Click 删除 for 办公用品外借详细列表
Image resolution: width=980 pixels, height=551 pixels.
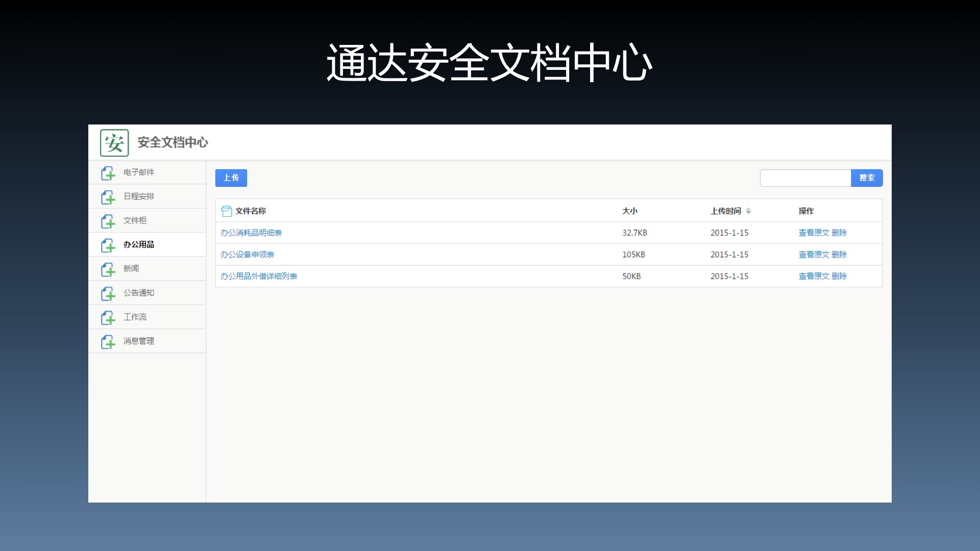[x=839, y=276]
